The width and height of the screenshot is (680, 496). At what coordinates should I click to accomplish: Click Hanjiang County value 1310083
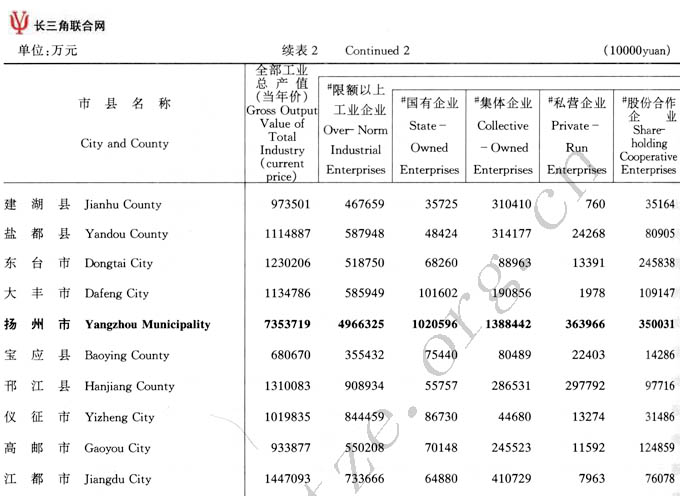pos(288,386)
